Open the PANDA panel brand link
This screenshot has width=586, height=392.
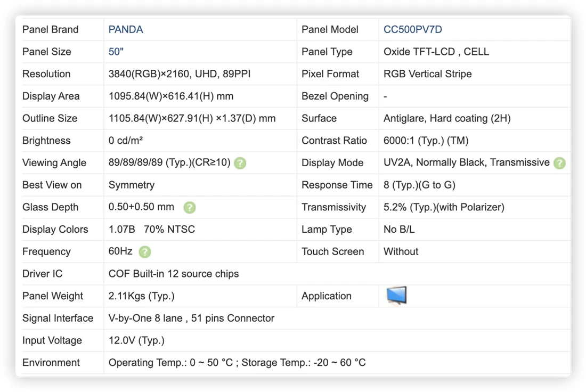click(x=126, y=29)
